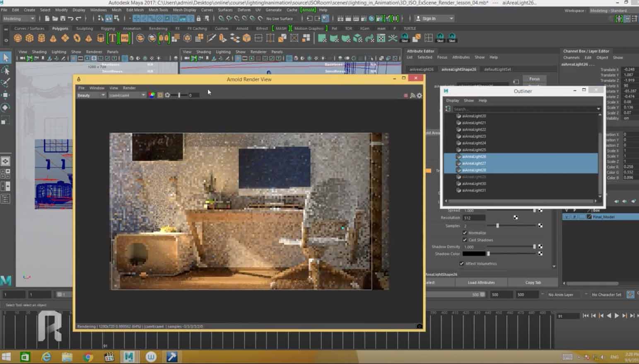Click the Redo arrow icon

(x=78, y=19)
